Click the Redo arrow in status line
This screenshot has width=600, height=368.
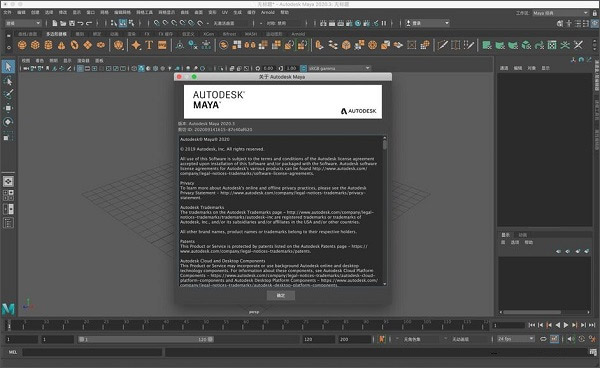click(89, 23)
